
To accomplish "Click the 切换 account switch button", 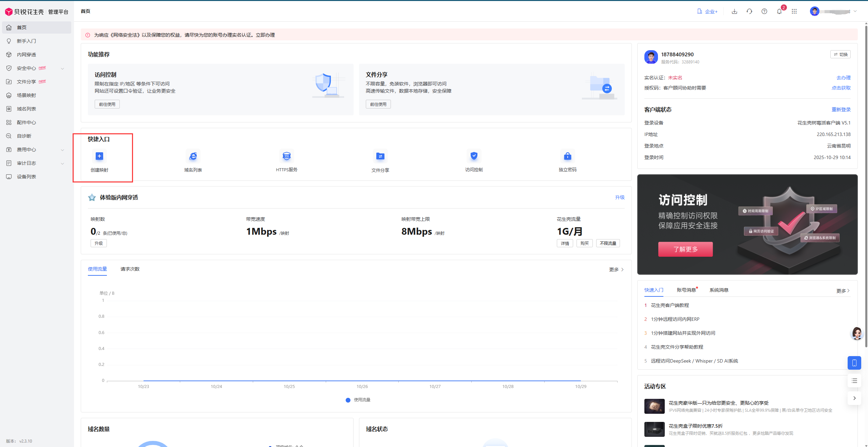I will tap(840, 55).
